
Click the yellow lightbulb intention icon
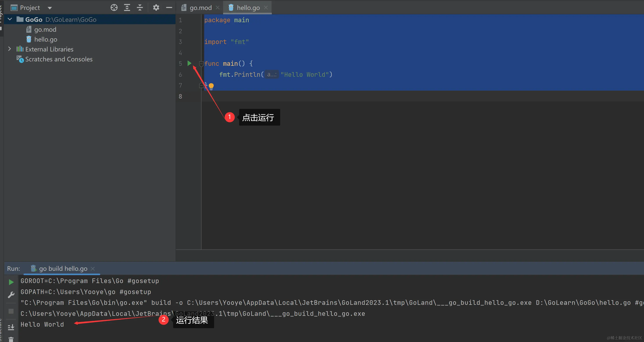(211, 86)
